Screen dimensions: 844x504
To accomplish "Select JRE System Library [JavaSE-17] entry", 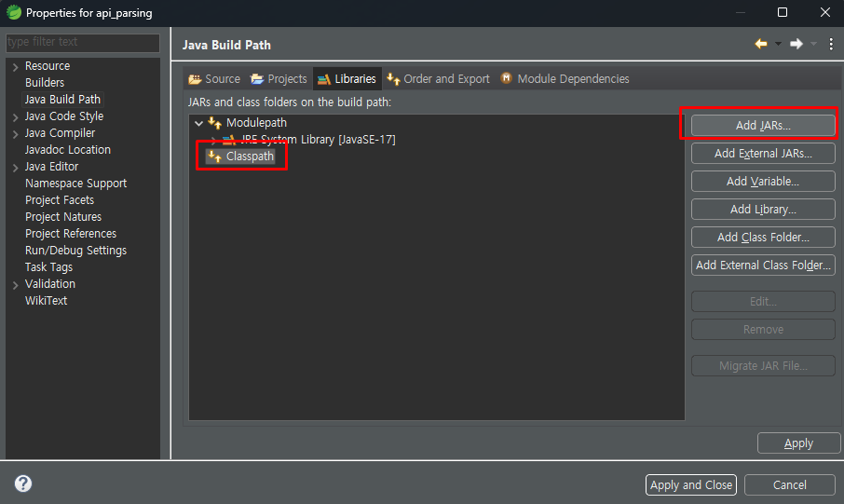I will tap(318, 140).
